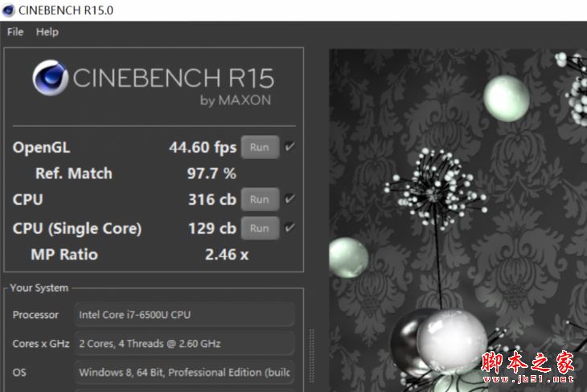This screenshot has height=392, width=587.
Task: Click the CPU (Single Core) label
Action: (77, 229)
